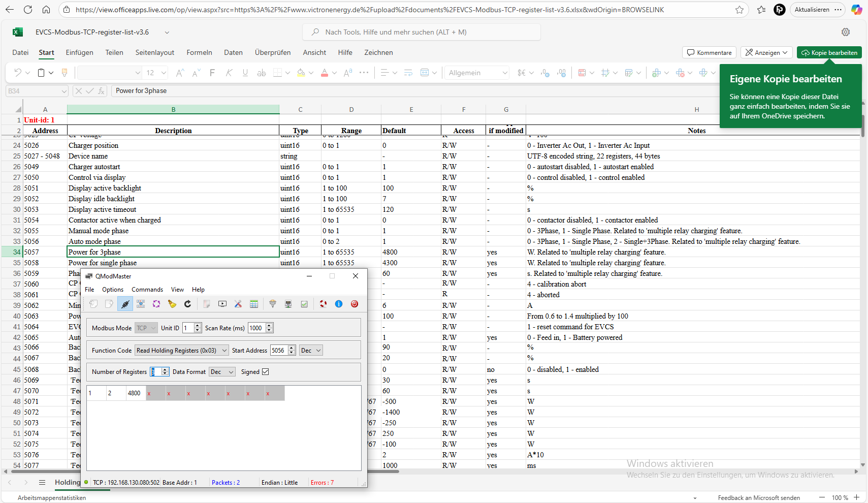Click the undo arrow in Excel ribbon
This screenshot has height=503, width=868.
coord(18,73)
